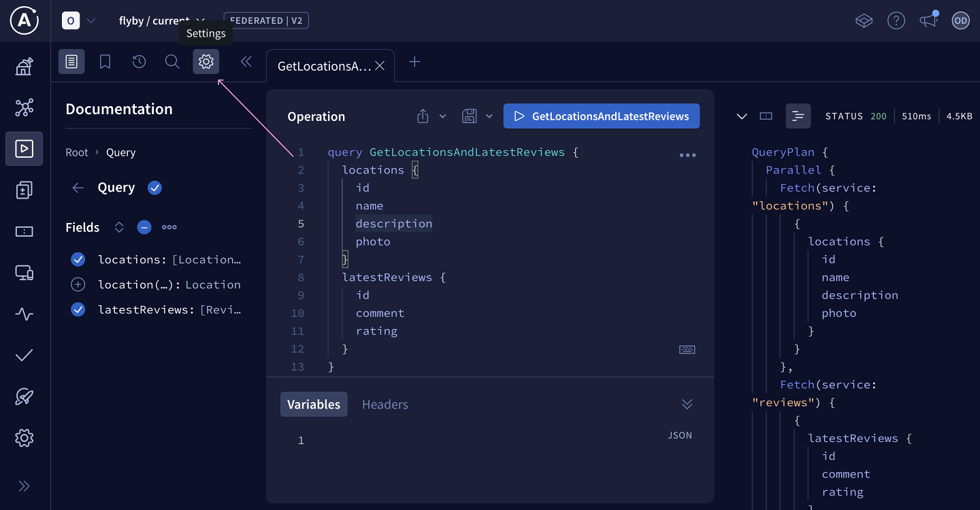Click Root in the documentation breadcrumb
Image resolution: width=980 pixels, height=510 pixels.
[x=77, y=152]
